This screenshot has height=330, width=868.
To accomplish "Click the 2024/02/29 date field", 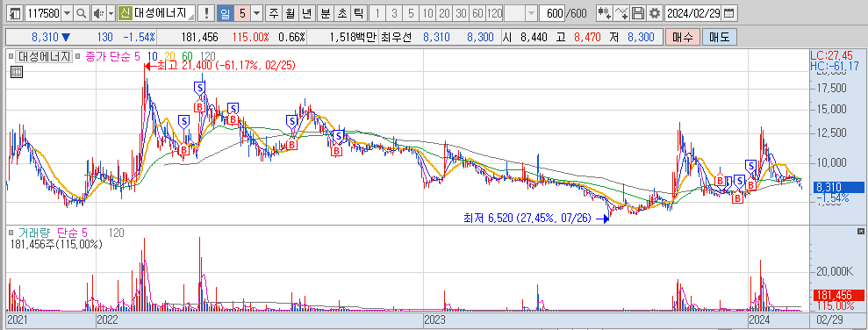I will pyautogui.click(x=694, y=13).
